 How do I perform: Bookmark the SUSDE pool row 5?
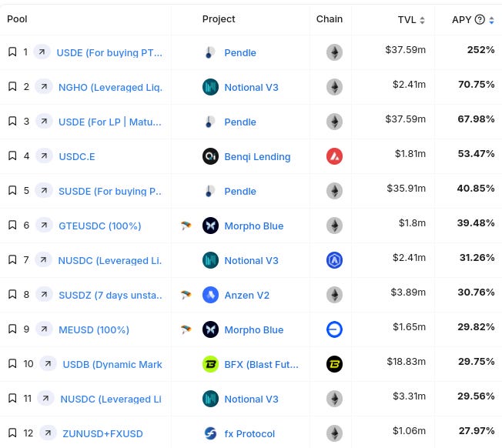[12, 190]
